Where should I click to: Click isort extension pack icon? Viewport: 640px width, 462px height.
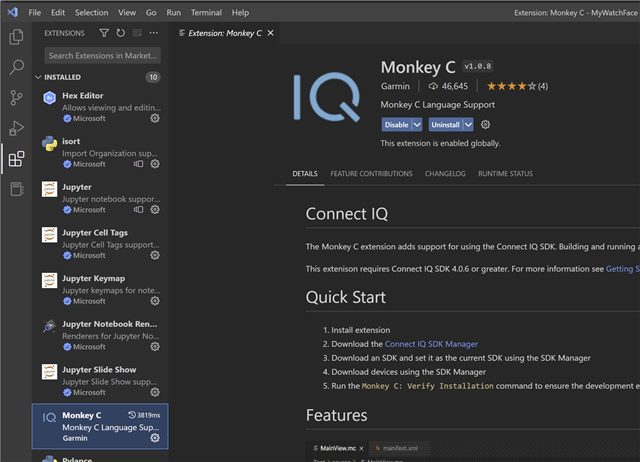(138, 164)
